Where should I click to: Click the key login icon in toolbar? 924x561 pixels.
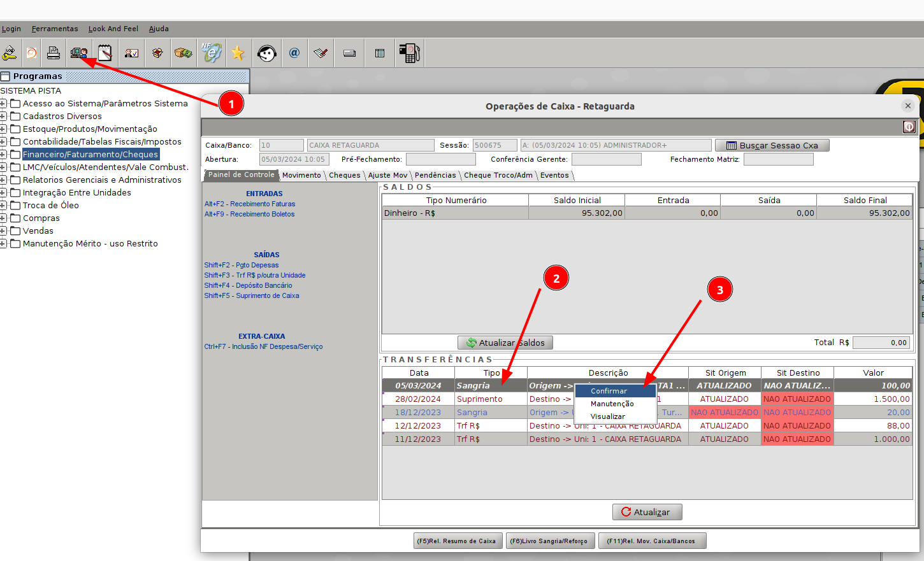(x=10, y=53)
